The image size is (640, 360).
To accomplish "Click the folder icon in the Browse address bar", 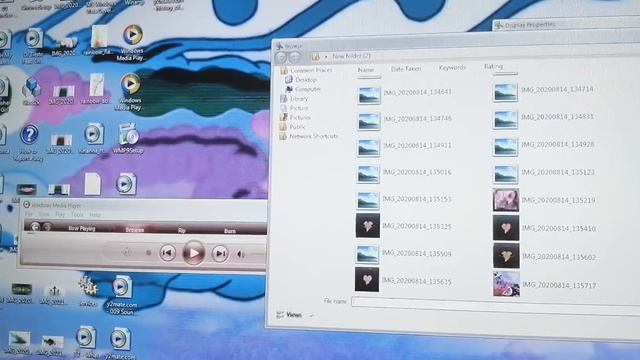I will 316,57.
